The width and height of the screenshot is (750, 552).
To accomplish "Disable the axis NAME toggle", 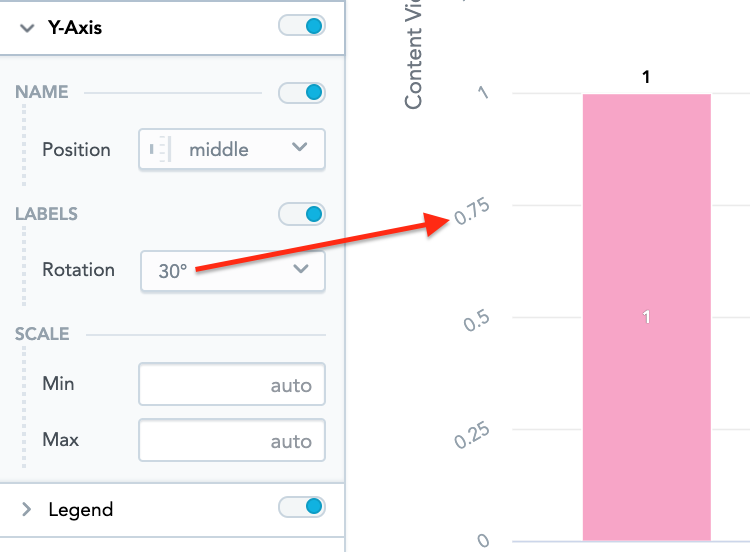I will pos(301,93).
